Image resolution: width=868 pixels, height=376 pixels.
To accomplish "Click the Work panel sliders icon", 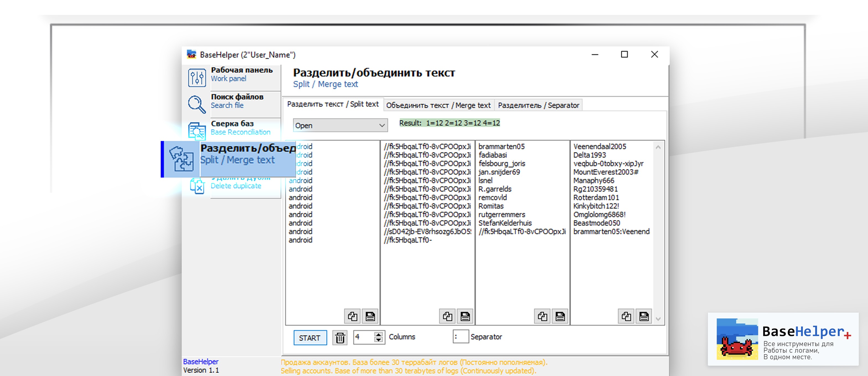I will coord(197,77).
